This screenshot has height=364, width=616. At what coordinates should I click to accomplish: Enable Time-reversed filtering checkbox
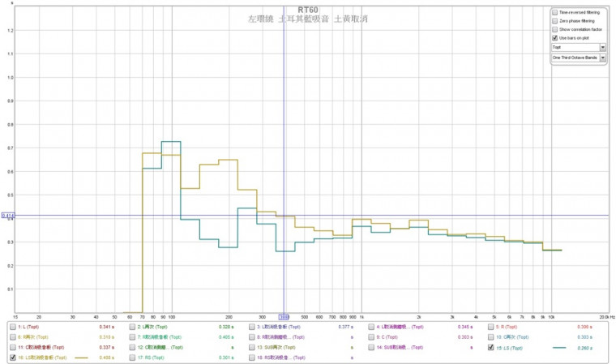[x=554, y=12]
